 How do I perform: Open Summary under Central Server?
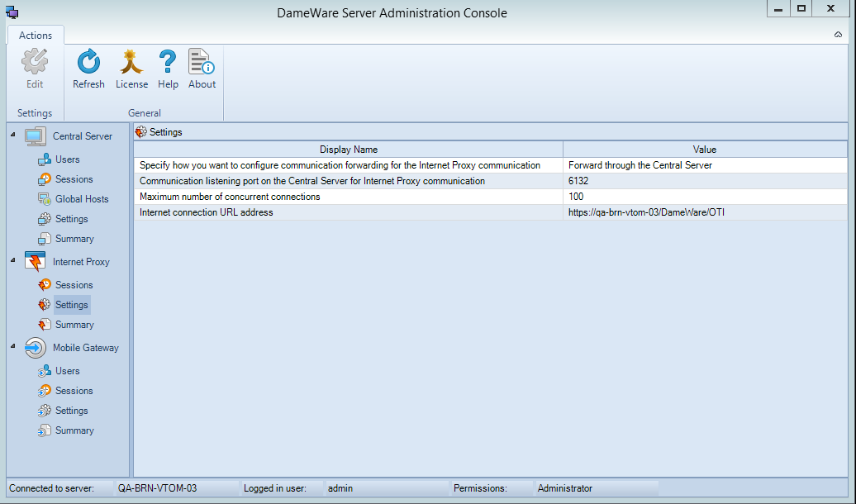tap(75, 239)
